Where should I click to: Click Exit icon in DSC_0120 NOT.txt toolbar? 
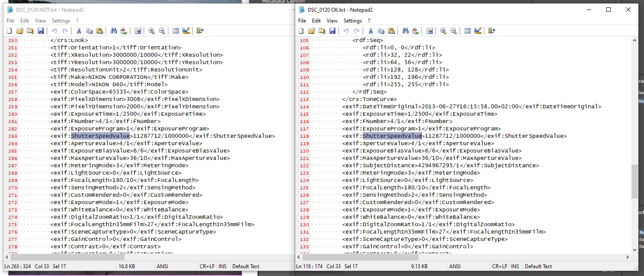pyautogui.click(x=200, y=31)
